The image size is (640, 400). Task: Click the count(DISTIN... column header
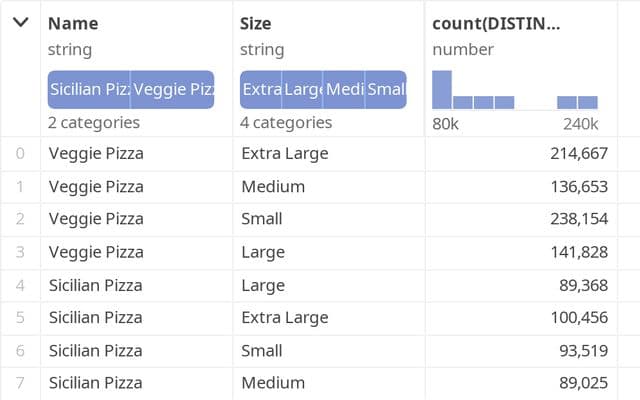(496, 24)
